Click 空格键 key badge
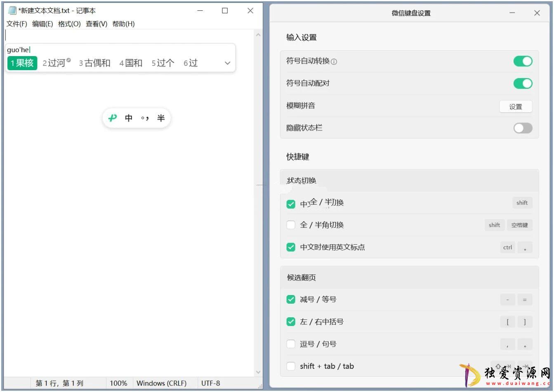This screenshot has height=392, width=554. (x=519, y=225)
